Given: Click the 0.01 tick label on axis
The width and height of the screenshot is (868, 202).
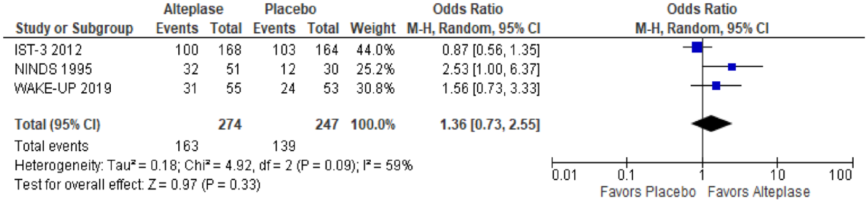Looking at the screenshot, I should (x=564, y=175).
